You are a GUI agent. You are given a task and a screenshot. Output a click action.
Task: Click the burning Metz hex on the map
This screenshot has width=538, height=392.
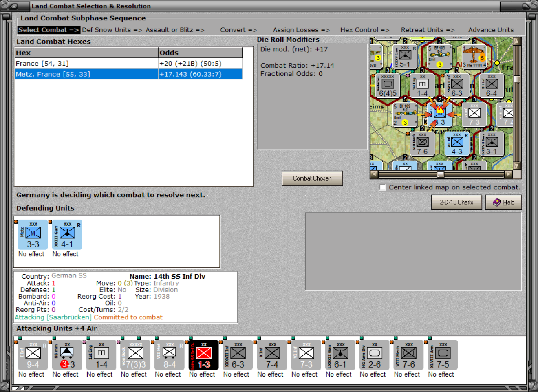439,115
